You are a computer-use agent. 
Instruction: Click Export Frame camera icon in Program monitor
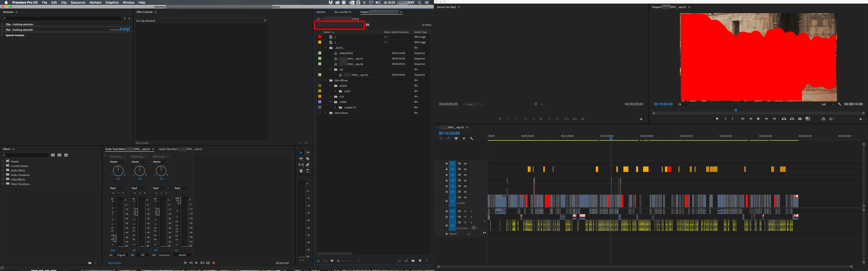(800, 119)
